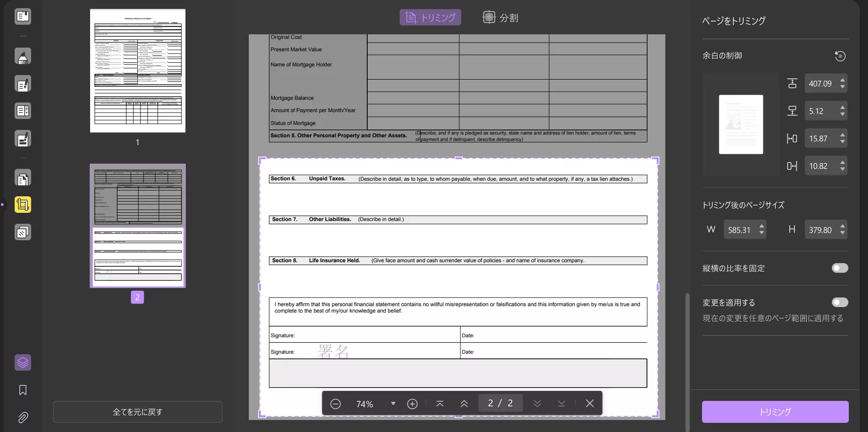Open the fill and sign tool
Image resolution: width=868 pixels, height=432 pixels.
pyautogui.click(x=23, y=139)
